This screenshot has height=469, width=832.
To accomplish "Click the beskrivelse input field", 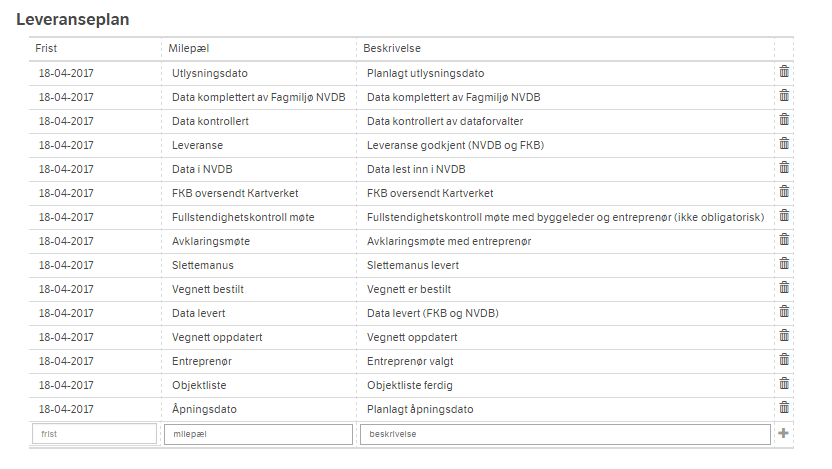I will (x=566, y=434).
